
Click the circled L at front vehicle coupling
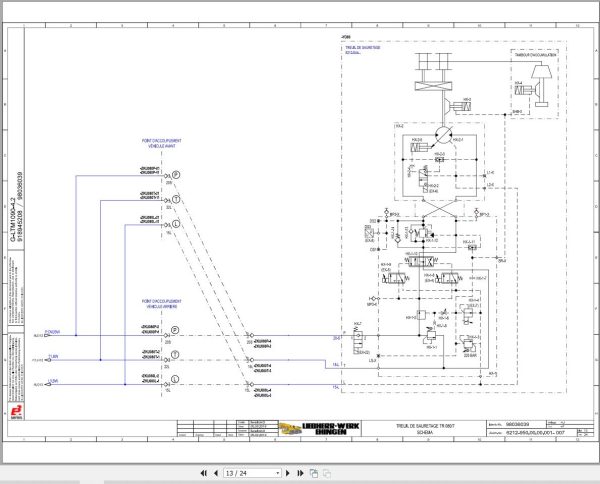click(176, 224)
